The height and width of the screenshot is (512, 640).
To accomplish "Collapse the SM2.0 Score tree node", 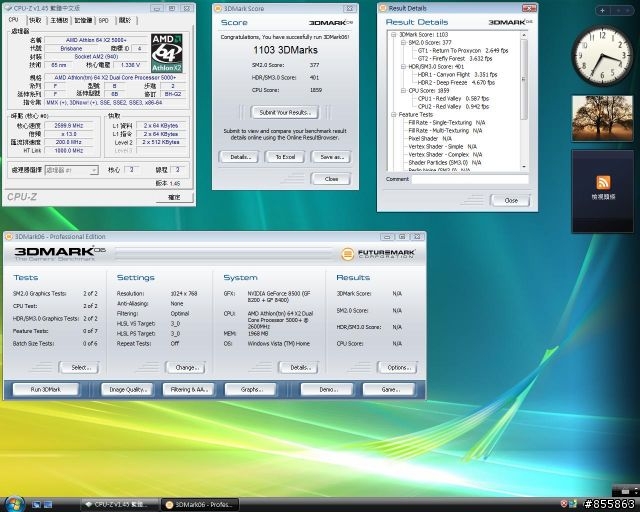I will [403, 42].
